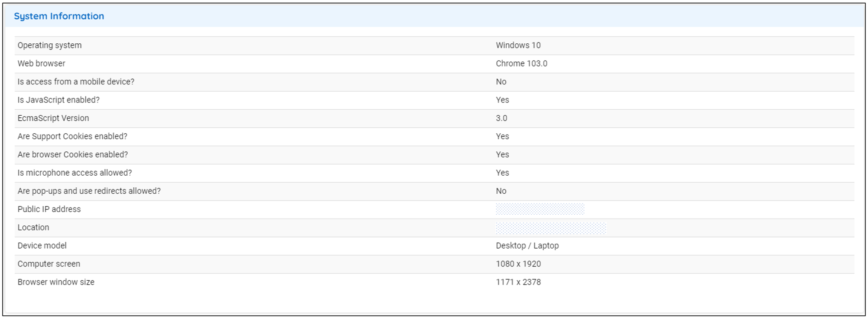Click the System Information heading
The image size is (868, 318).
[x=59, y=16]
